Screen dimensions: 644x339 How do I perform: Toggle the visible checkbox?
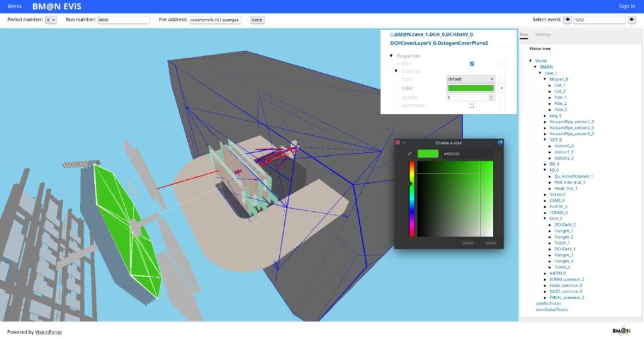[472, 64]
